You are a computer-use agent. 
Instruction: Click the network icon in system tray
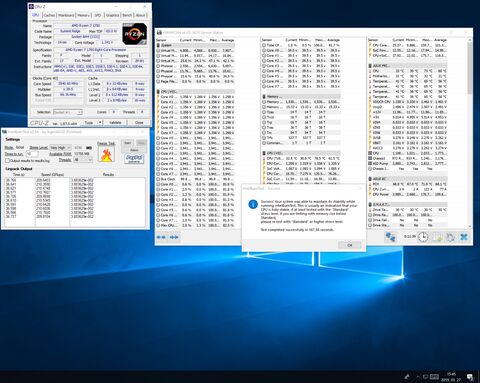[426, 377]
